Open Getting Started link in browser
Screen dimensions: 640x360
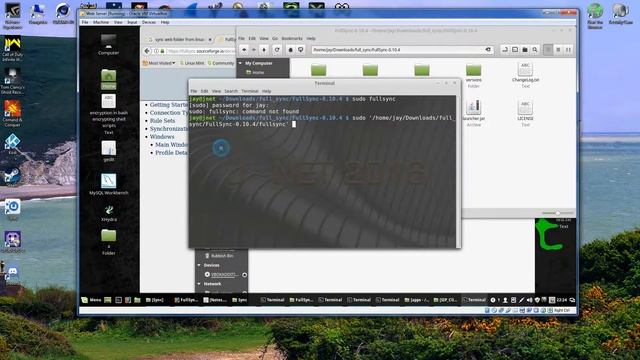click(x=168, y=104)
